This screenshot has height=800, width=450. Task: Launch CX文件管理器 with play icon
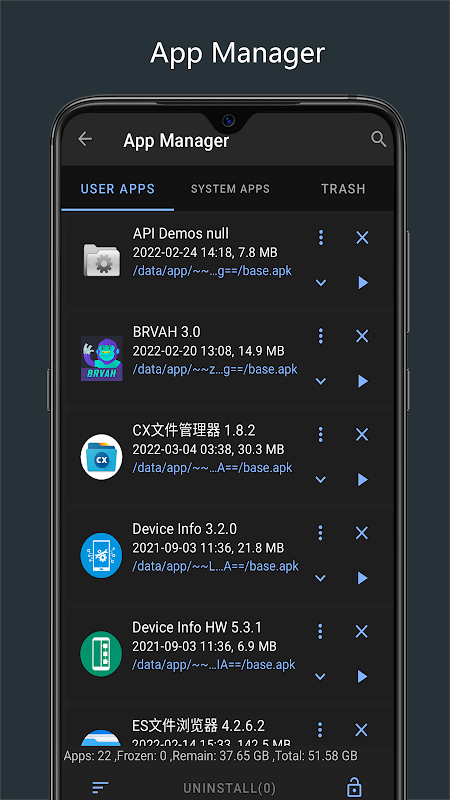tap(362, 479)
